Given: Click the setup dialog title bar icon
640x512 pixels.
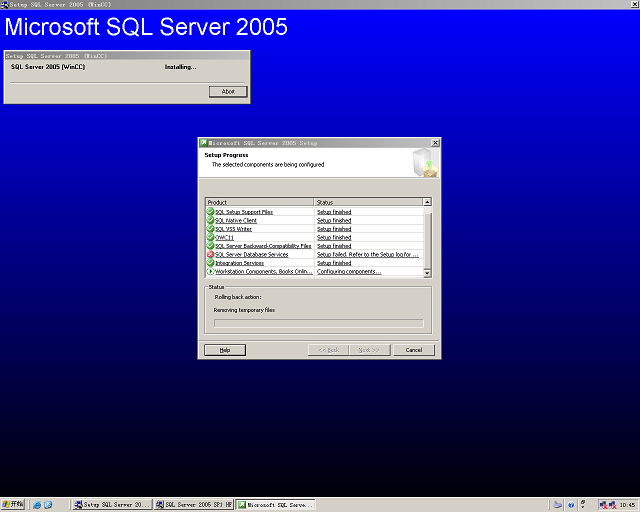Looking at the screenshot, I should tap(203, 143).
